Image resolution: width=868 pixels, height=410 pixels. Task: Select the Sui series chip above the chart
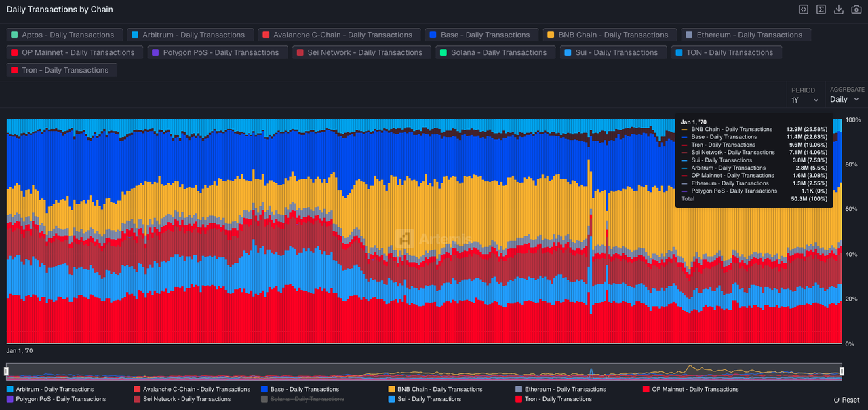tap(612, 52)
